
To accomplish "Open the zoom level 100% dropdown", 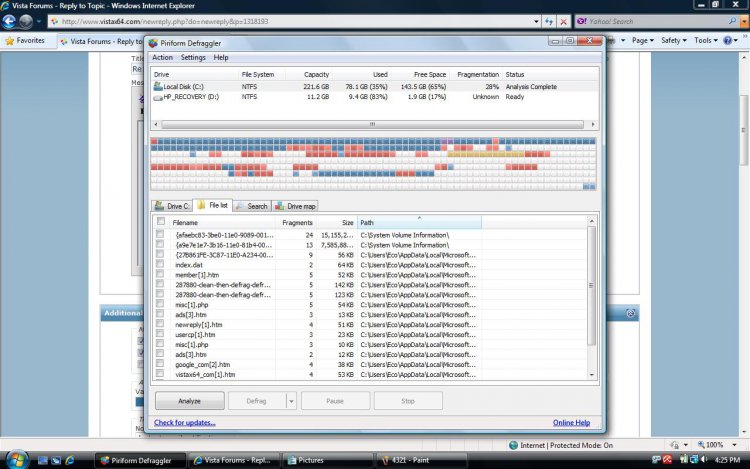I will click(735, 445).
